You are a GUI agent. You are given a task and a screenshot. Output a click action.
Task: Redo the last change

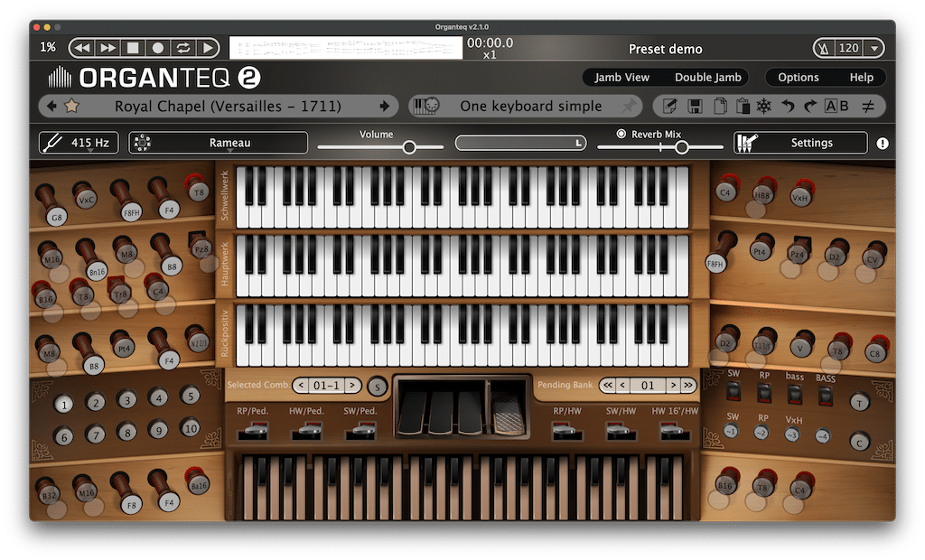[810, 107]
